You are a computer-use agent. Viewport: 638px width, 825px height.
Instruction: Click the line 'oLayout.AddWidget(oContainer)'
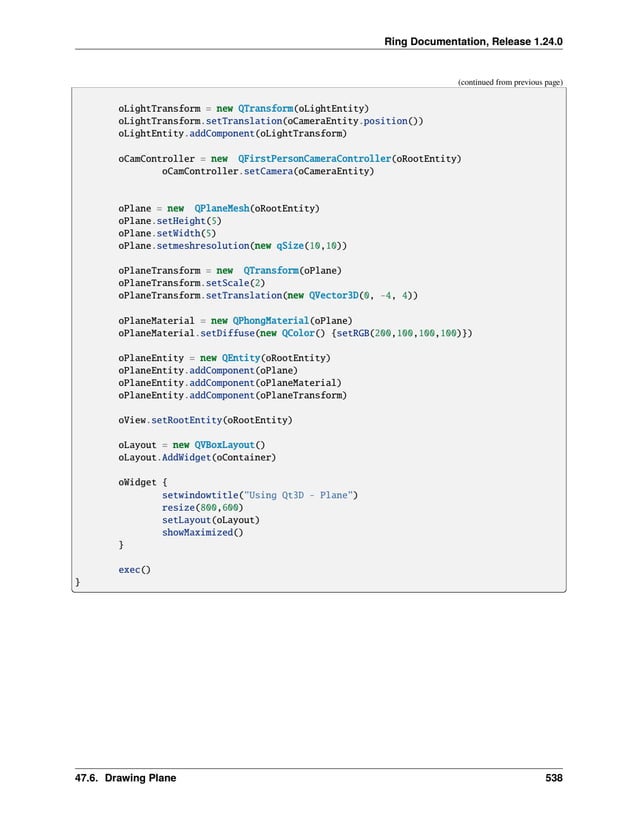click(197, 458)
